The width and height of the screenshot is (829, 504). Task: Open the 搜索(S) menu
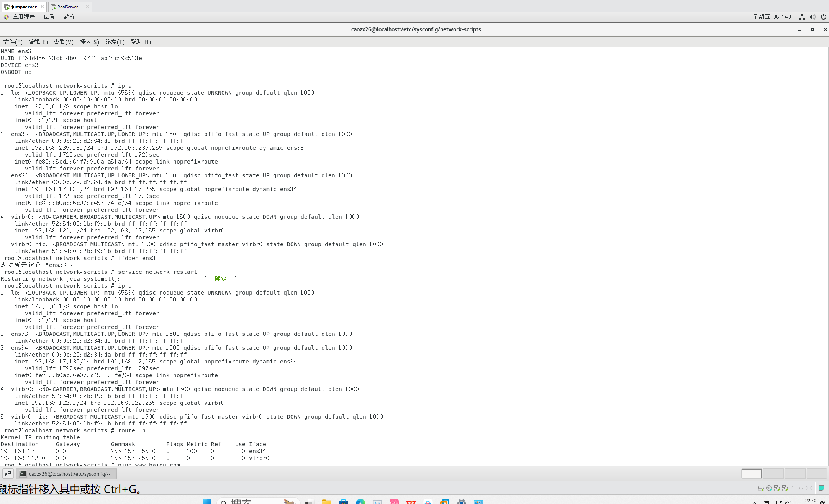pos(89,42)
